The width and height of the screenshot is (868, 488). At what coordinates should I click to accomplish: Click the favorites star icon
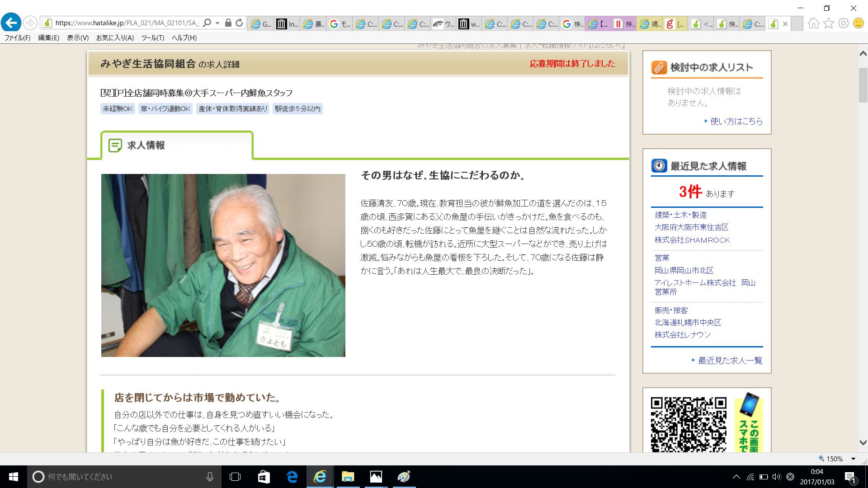(828, 23)
